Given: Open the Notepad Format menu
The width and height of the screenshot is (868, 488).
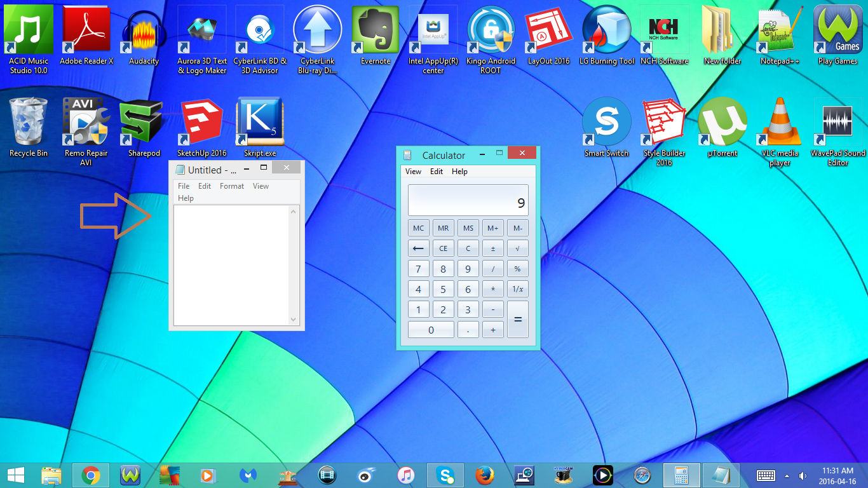Looking at the screenshot, I should (231, 186).
